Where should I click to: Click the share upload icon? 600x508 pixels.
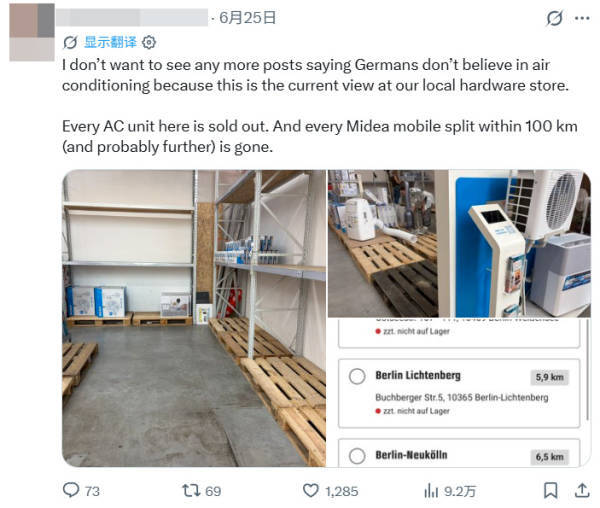[x=582, y=490]
